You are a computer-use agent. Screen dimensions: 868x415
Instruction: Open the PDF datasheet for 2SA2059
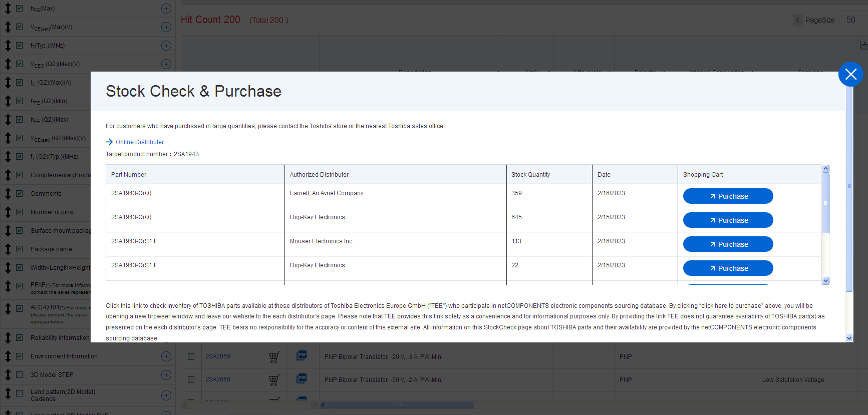tap(302, 355)
